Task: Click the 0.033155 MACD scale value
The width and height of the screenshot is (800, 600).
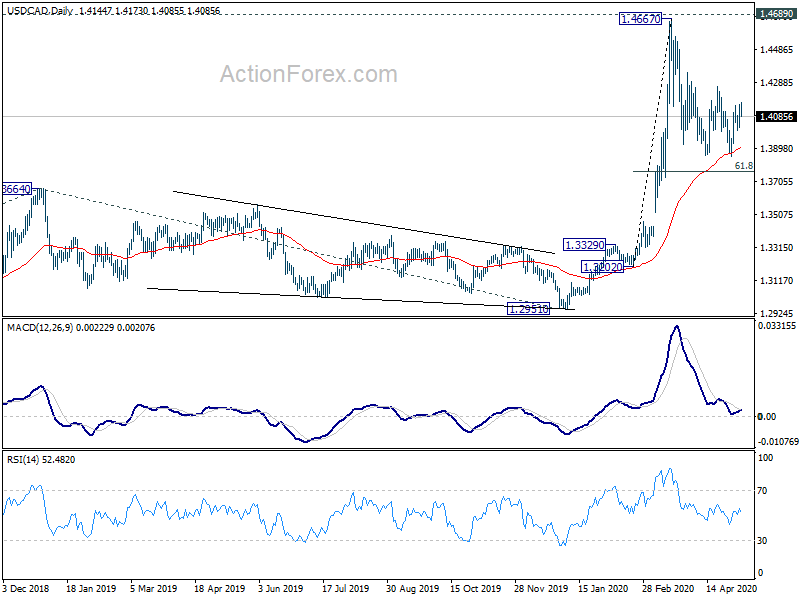Action: 777,326
